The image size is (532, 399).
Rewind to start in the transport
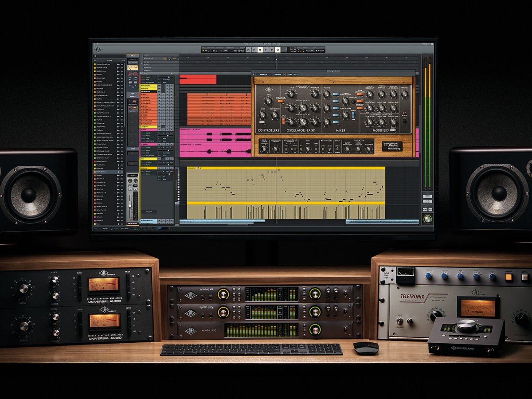[x=248, y=50]
